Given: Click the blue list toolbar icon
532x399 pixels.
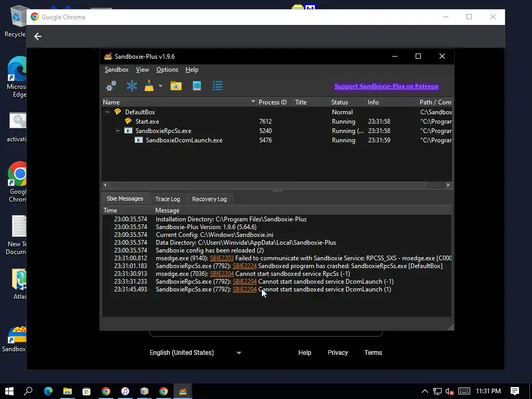Looking at the screenshot, I should click(x=218, y=86).
